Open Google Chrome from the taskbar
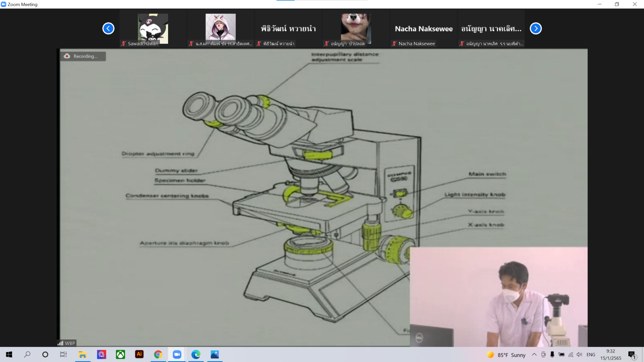This screenshot has width=644, height=362. [158, 354]
